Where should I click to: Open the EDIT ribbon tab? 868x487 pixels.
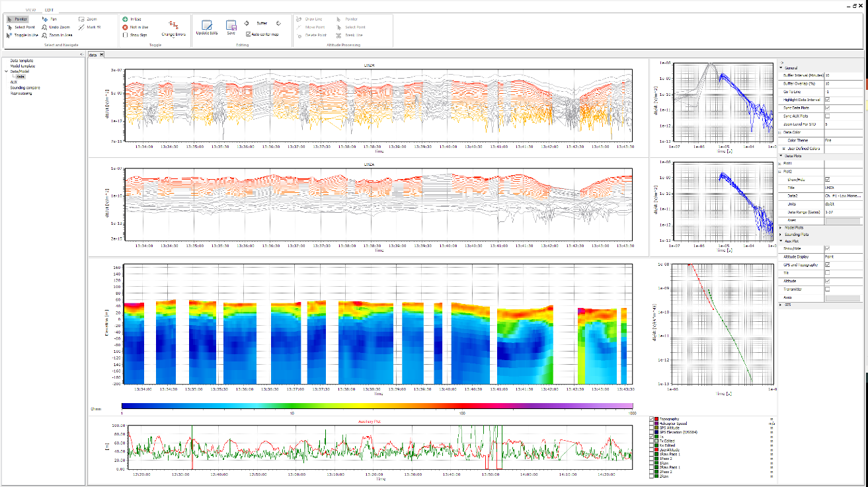[x=50, y=11]
